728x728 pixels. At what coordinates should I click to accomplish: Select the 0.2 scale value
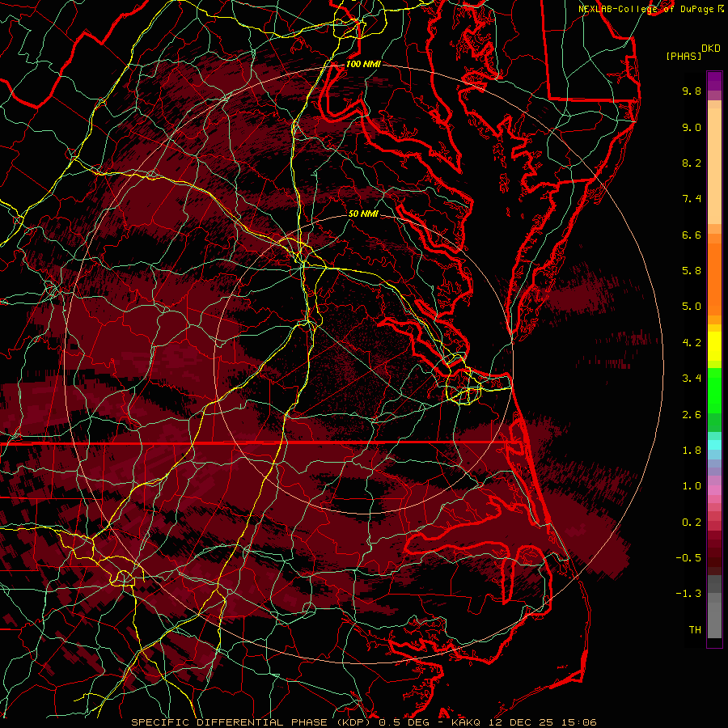(692, 523)
